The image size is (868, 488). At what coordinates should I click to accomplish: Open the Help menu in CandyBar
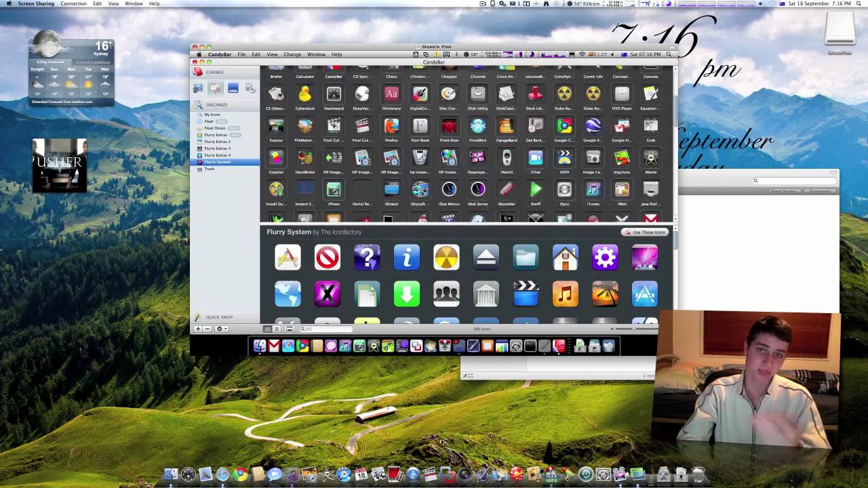(x=336, y=54)
